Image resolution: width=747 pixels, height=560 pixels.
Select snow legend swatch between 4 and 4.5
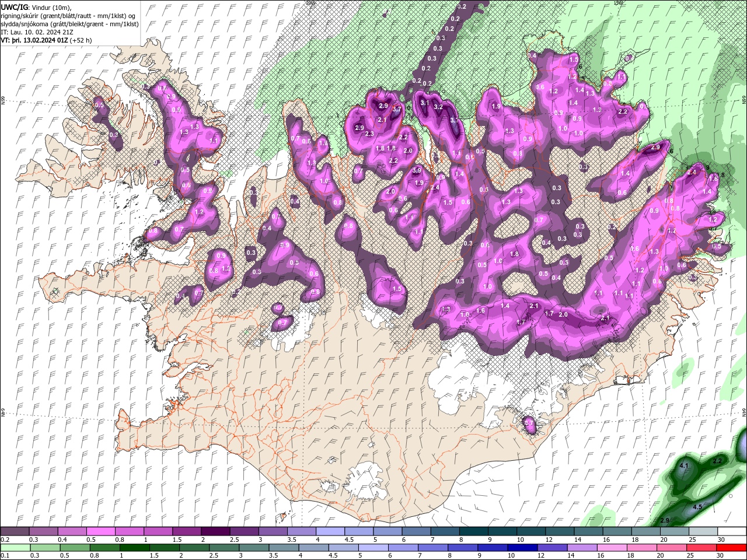[x=330, y=531]
